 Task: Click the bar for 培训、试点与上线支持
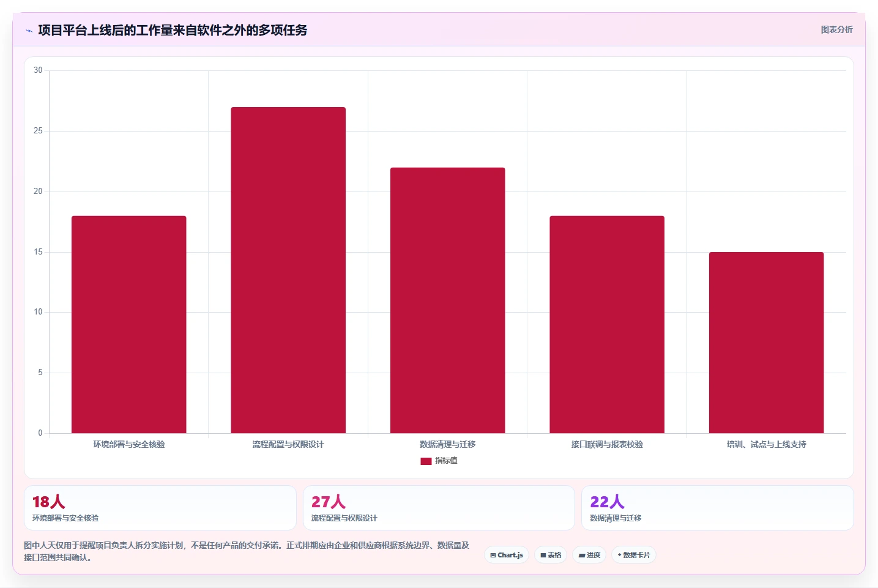[767, 343]
